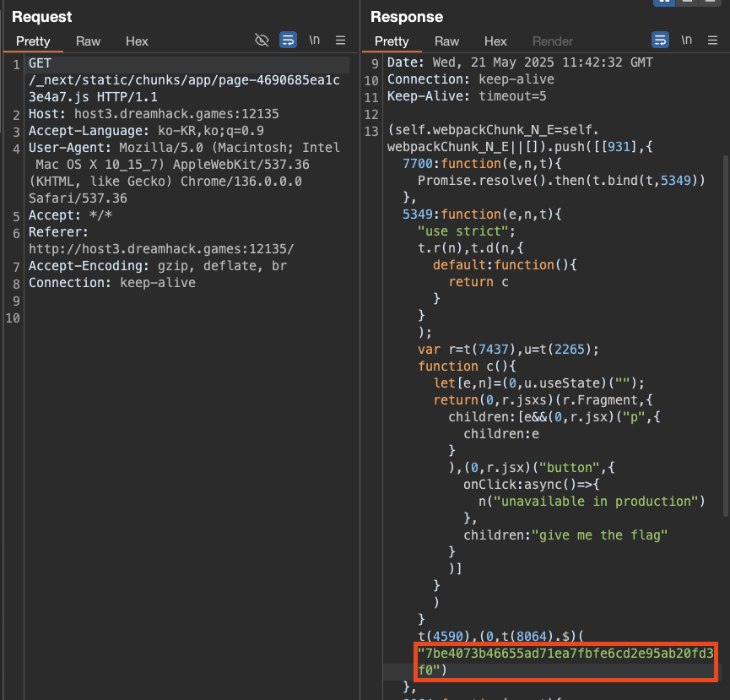This screenshot has height=700, width=730.
Task: Switch to the Raw tab in Response
Action: click(446, 41)
